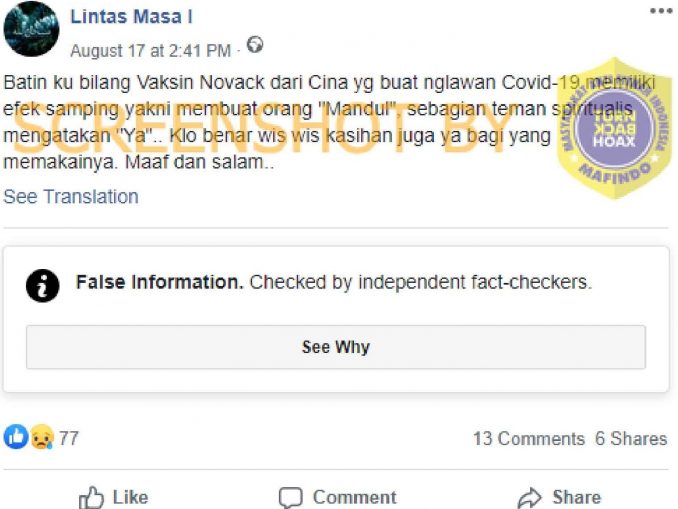Click the Like thumbs-up outline icon

pyautogui.click(x=91, y=497)
